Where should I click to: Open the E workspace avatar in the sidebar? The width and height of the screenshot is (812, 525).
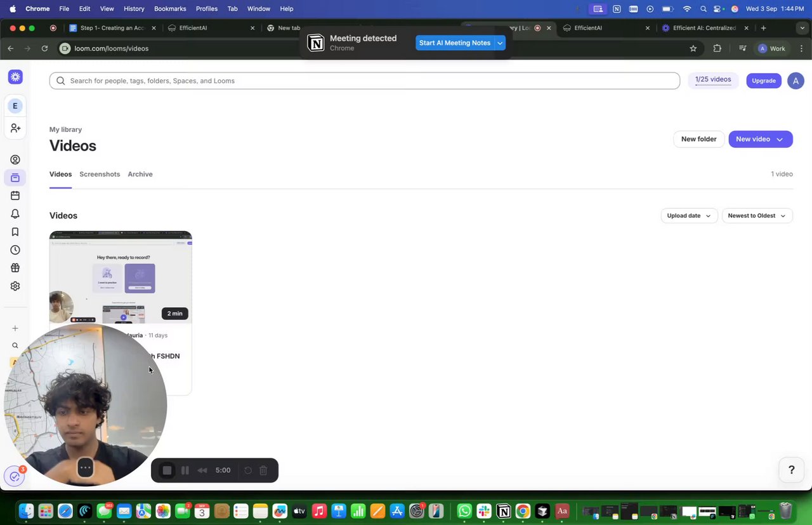(x=15, y=106)
